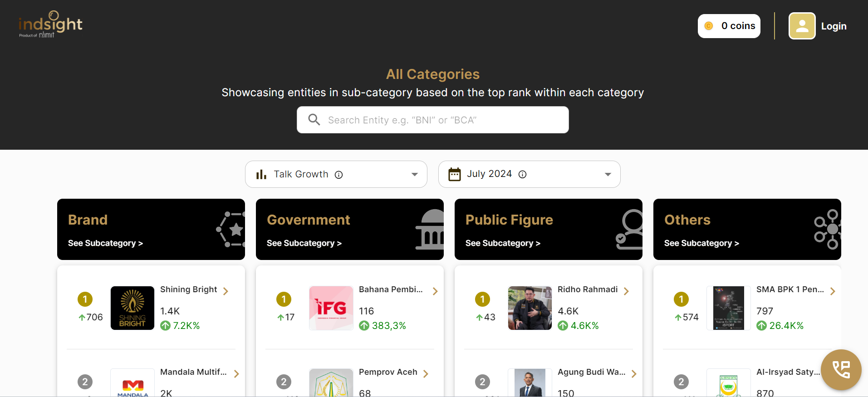Open SMA BPK 1 Pen... details chevron
Screen dimensions: 868x397
tap(833, 291)
